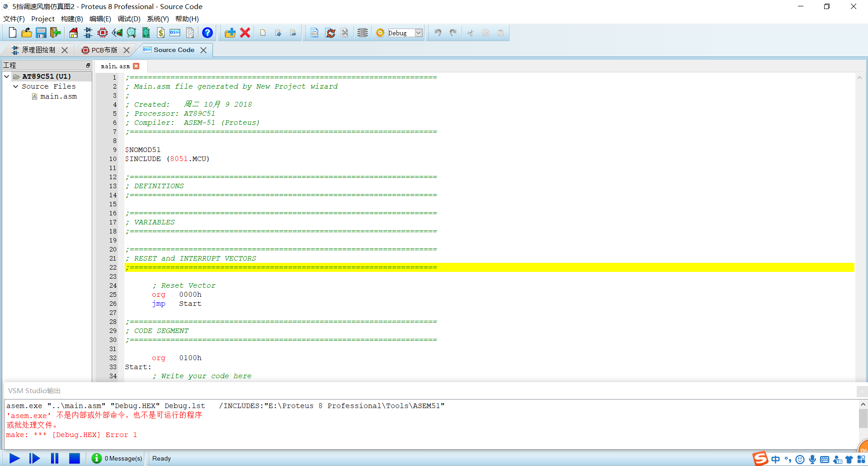The image size is (868, 466).
Task: Open the 编辑(E) edit menu
Action: 100,19
